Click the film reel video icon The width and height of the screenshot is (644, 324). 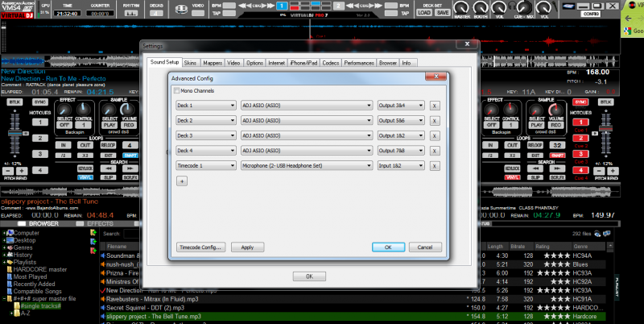click(182, 9)
